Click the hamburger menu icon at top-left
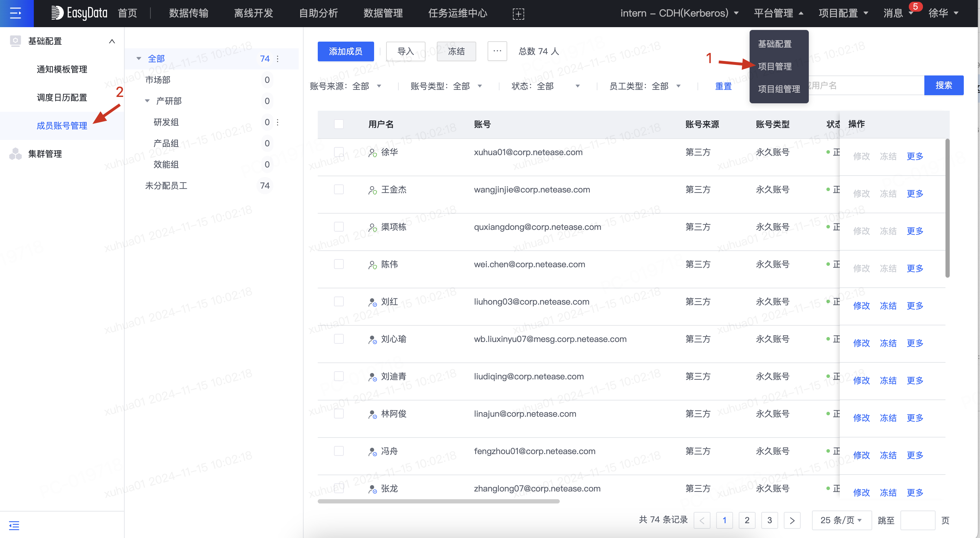The image size is (980, 538). pyautogui.click(x=16, y=13)
